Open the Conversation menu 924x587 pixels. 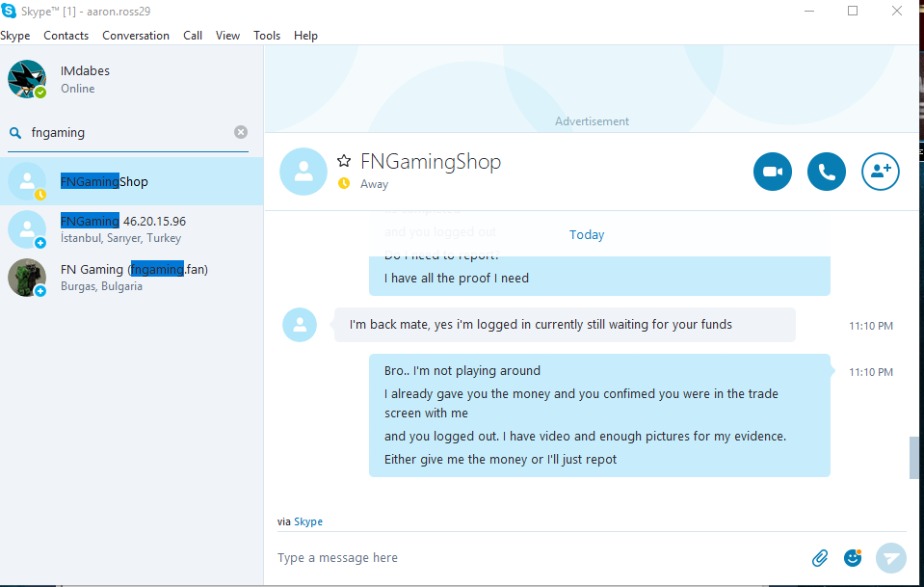pyautogui.click(x=136, y=36)
